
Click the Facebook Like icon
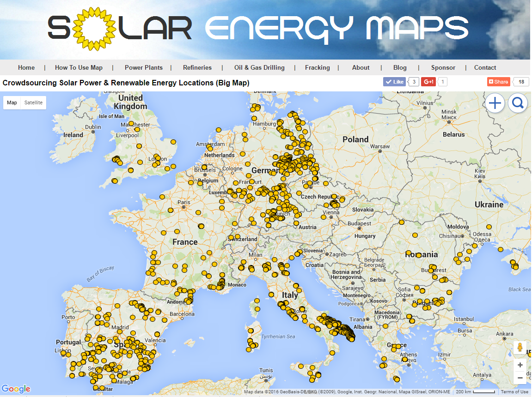point(394,81)
